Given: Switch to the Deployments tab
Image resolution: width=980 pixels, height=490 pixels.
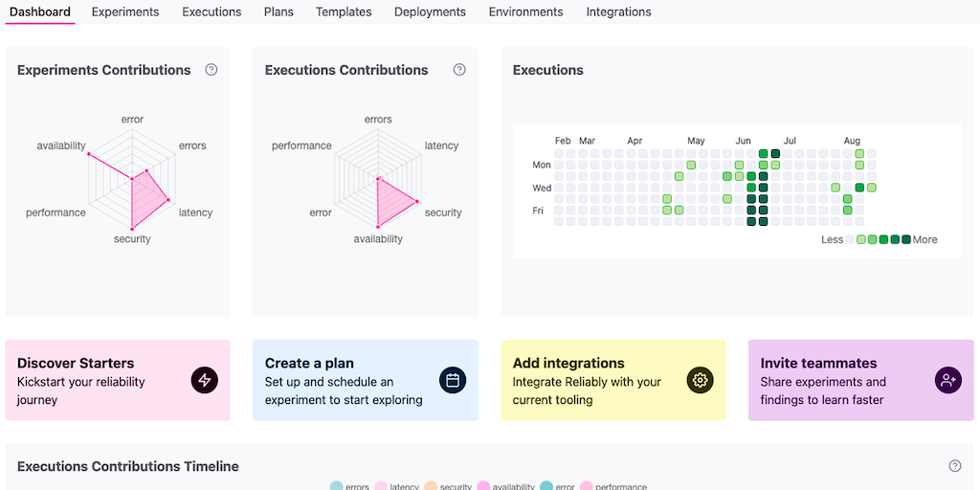Looking at the screenshot, I should click(x=430, y=12).
